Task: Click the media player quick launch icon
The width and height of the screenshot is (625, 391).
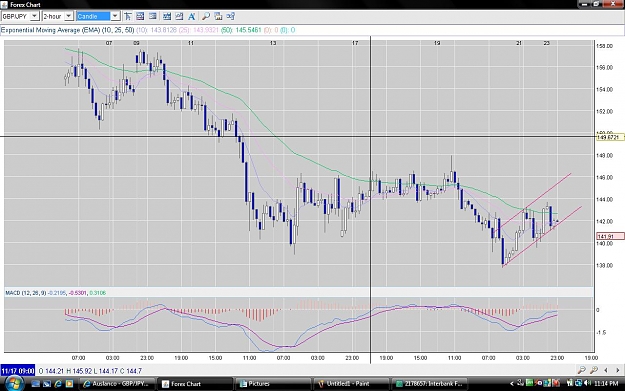Action: tap(69, 384)
